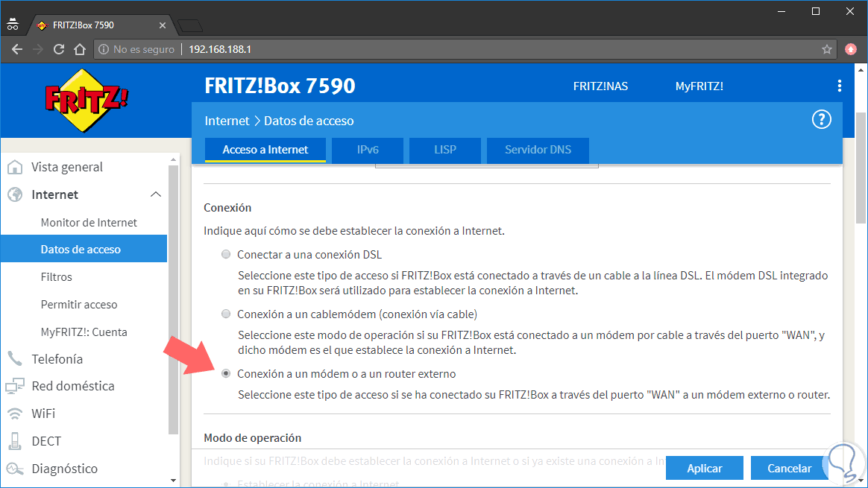Click the sidebar scrollbar thumb
Screen dimensions: 868x488
tap(173, 299)
